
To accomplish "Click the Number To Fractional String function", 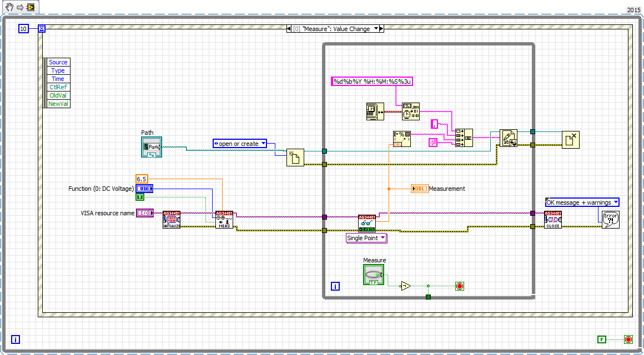I will (402, 139).
